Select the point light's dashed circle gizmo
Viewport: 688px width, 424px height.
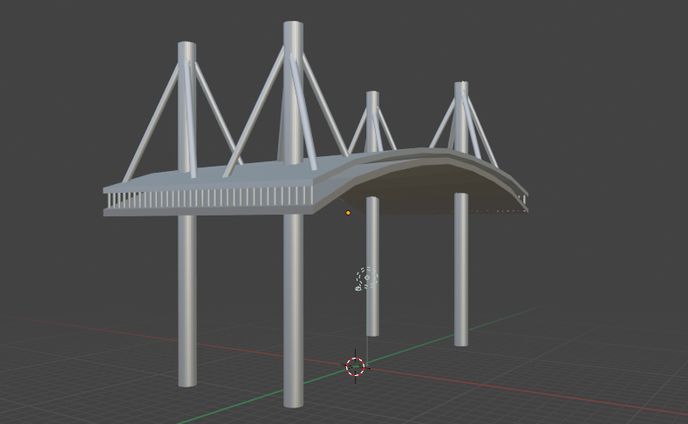[x=367, y=278]
